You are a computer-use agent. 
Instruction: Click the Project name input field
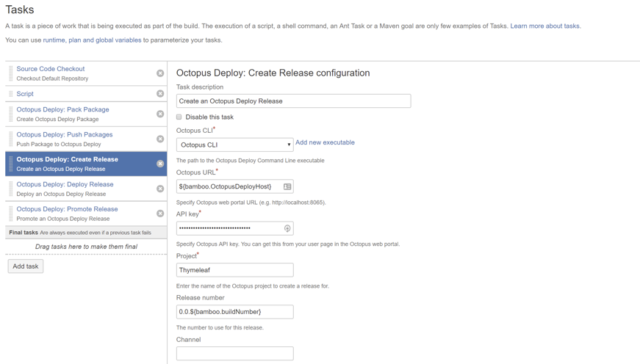234,270
